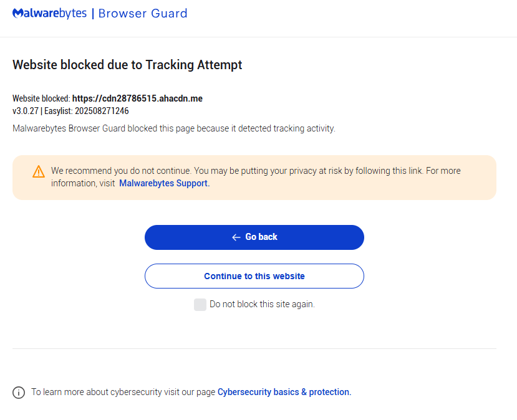Click the 'Do not block this site again' label
517x420 pixels.
[x=262, y=305]
